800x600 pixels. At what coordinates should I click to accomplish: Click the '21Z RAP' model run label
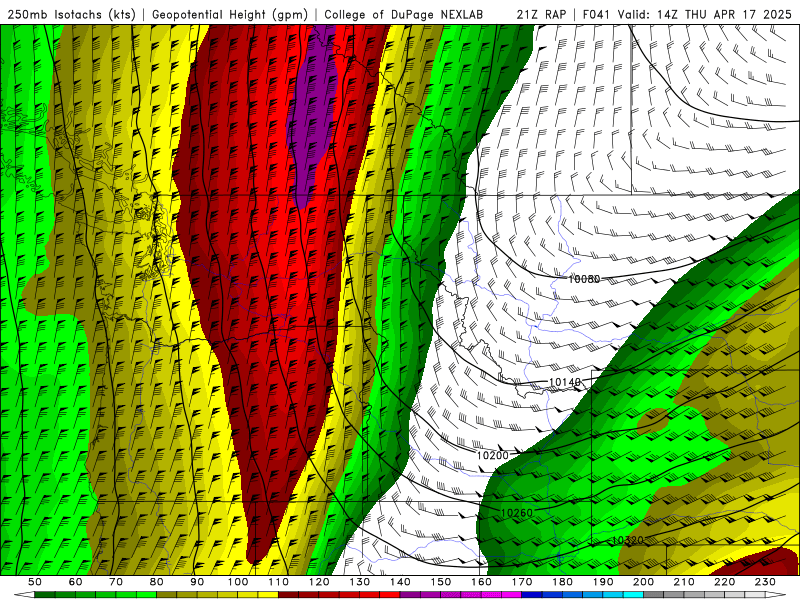pyautogui.click(x=541, y=14)
